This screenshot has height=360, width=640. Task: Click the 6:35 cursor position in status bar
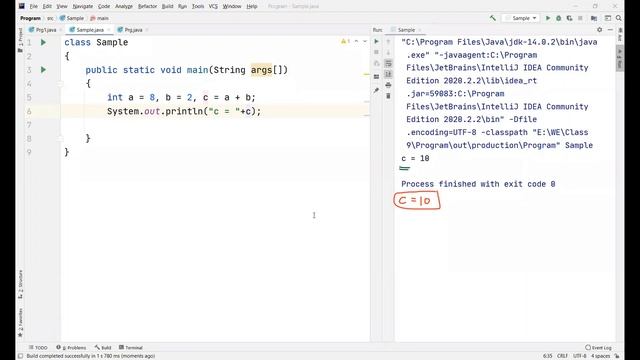[x=547, y=356]
